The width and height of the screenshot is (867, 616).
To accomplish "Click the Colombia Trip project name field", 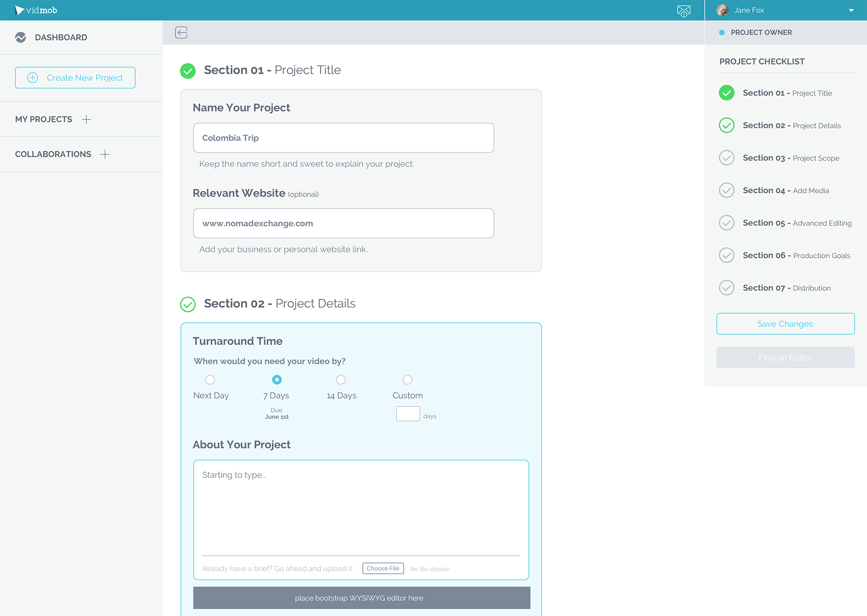I will click(343, 138).
